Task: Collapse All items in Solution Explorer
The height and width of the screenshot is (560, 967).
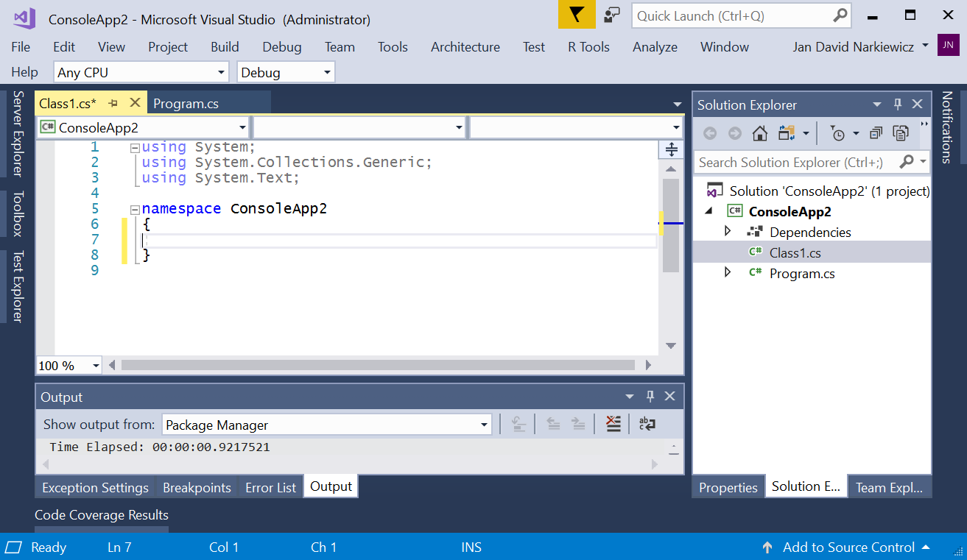Action: click(x=875, y=133)
